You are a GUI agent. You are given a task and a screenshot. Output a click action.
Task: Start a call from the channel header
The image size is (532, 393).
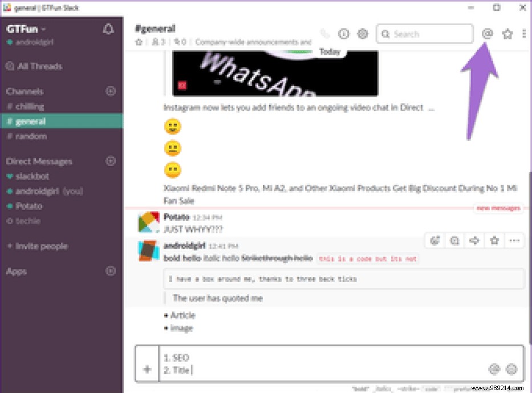point(325,34)
